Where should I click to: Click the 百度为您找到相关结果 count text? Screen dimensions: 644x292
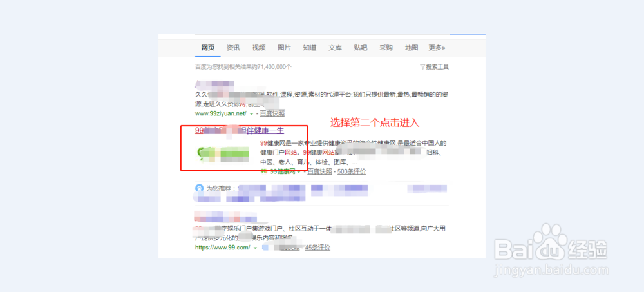[x=243, y=66]
